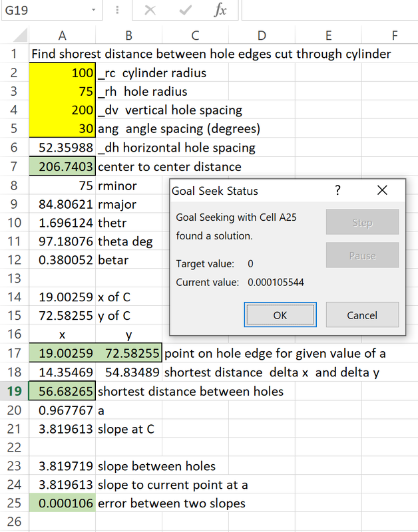
Task: Click the Insert Function fx icon
Action: (x=220, y=11)
